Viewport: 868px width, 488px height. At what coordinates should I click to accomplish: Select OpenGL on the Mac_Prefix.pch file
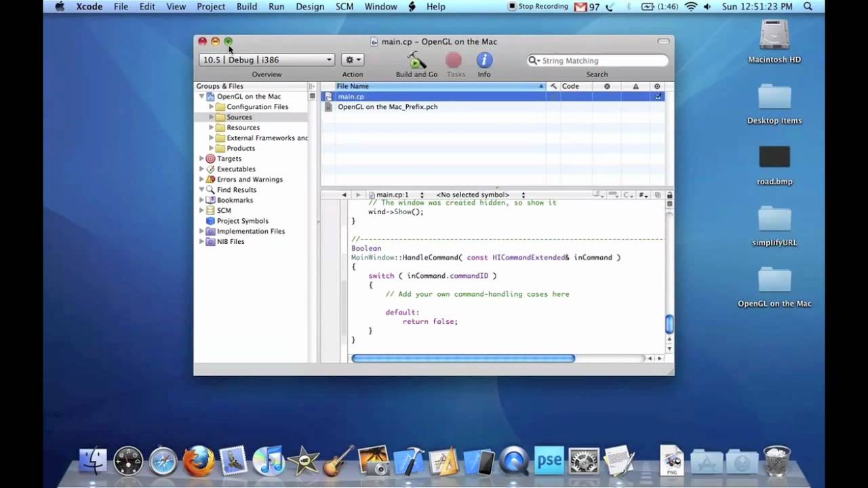coord(388,106)
